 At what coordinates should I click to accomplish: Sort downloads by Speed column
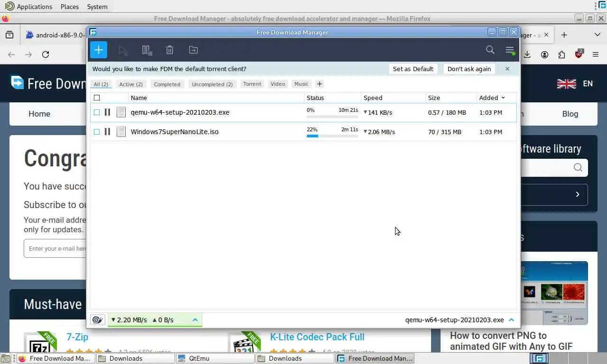[x=373, y=98]
